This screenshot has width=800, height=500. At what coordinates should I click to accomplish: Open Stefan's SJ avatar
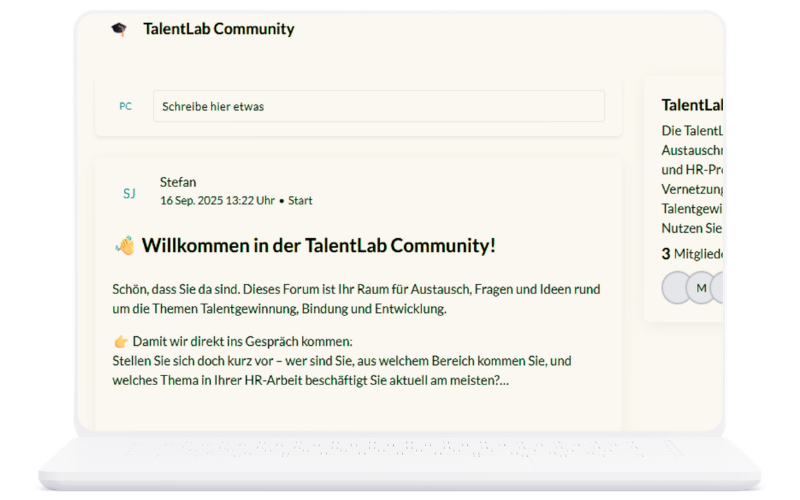coord(129,193)
